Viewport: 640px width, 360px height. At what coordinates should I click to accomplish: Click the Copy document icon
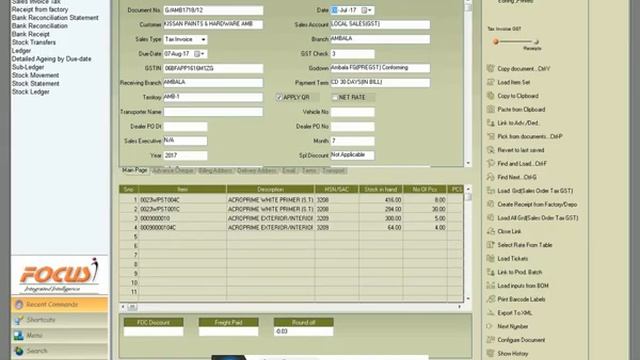pyautogui.click(x=491, y=69)
